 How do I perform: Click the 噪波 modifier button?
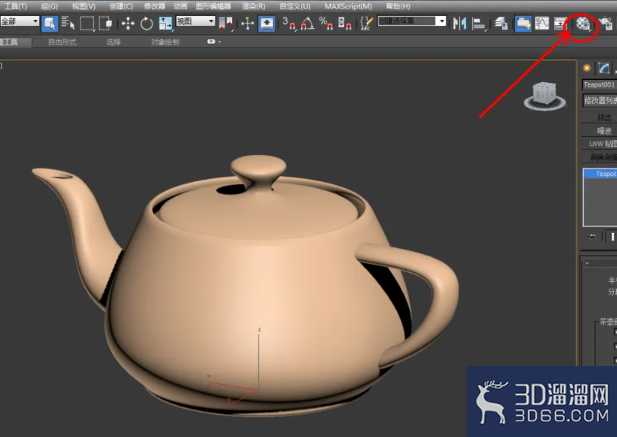pyautogui.click(x=599, y=131)
